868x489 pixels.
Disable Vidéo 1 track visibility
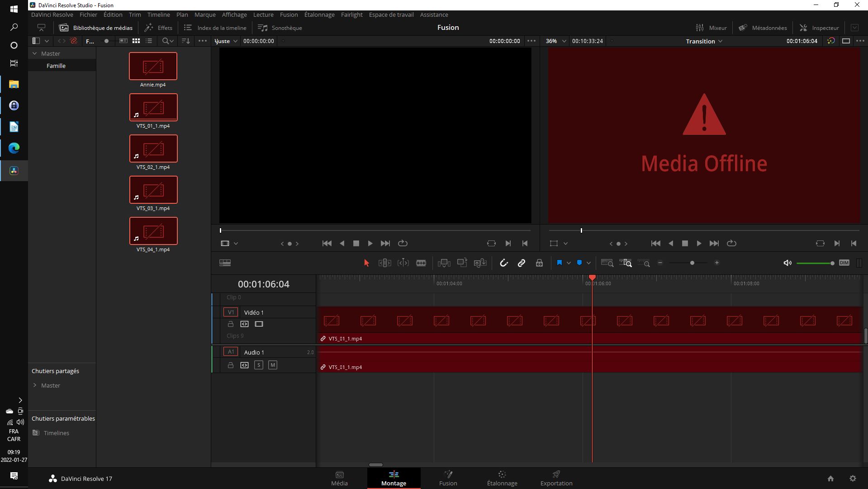coord(259,324)
